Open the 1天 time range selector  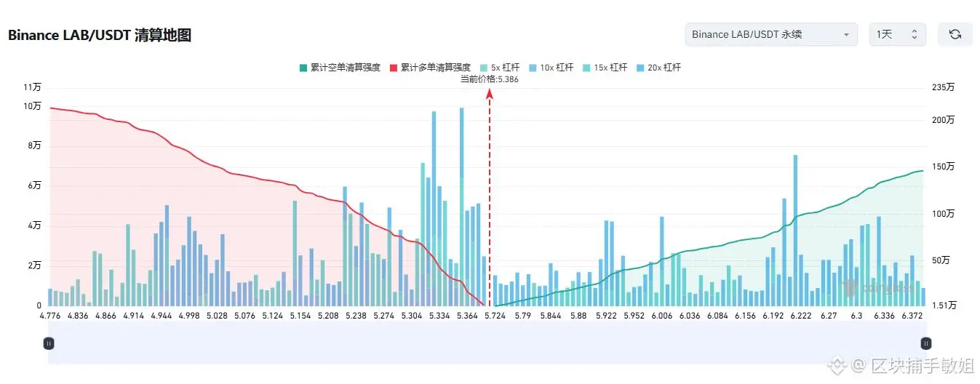tap(898, 34)
